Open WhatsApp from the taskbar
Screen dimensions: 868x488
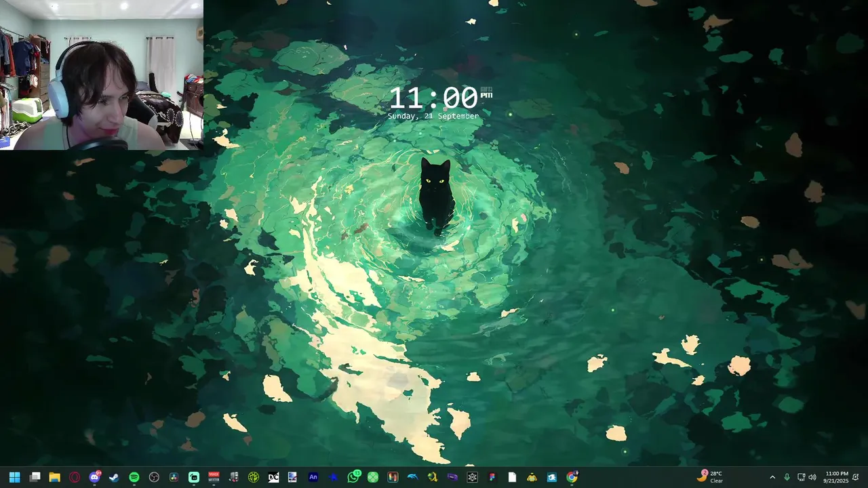(x=353, y=477)
